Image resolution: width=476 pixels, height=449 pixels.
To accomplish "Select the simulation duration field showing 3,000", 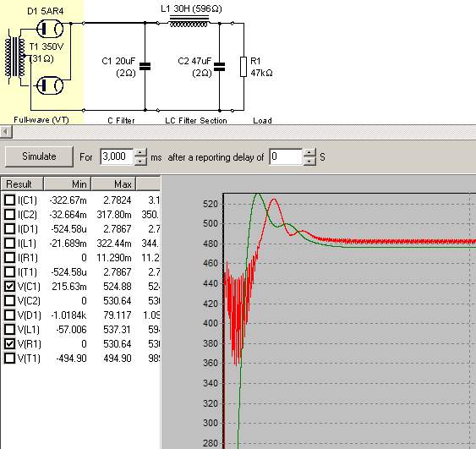I will point(117,156).
